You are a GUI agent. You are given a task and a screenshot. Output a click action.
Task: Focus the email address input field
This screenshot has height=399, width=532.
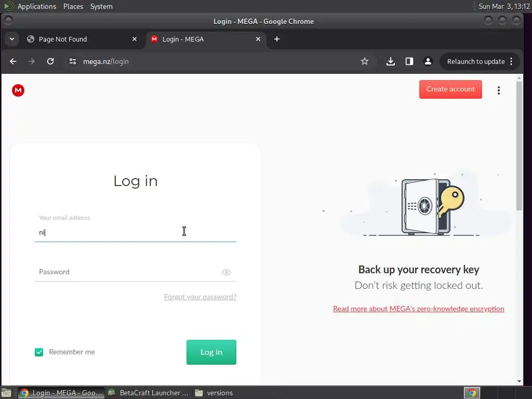pyautogui.click(x=136, y=232)
